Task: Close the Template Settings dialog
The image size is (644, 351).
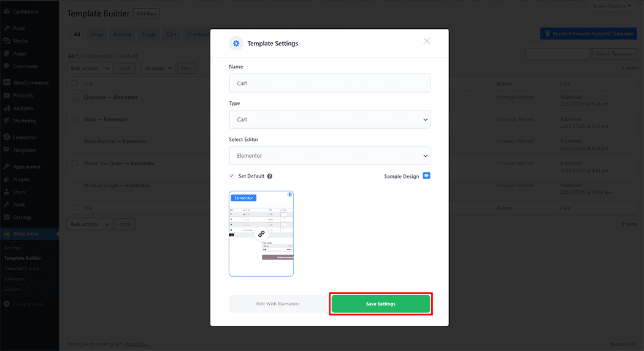Action: click(427, 41)
